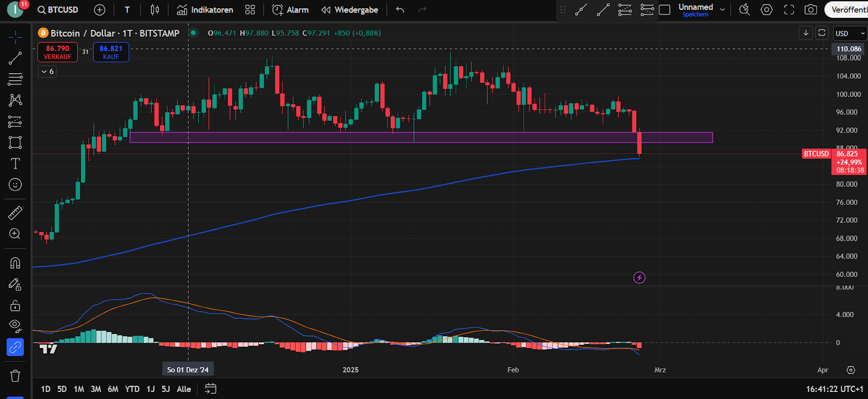Select the text annotation tool
The image size is (868, 399).
(x=15, y=164)
